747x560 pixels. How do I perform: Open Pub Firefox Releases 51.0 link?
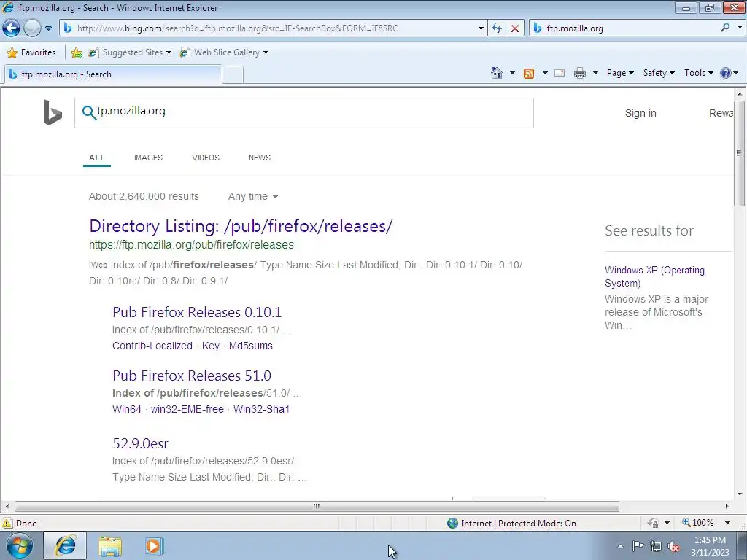[x=192, y=376]
